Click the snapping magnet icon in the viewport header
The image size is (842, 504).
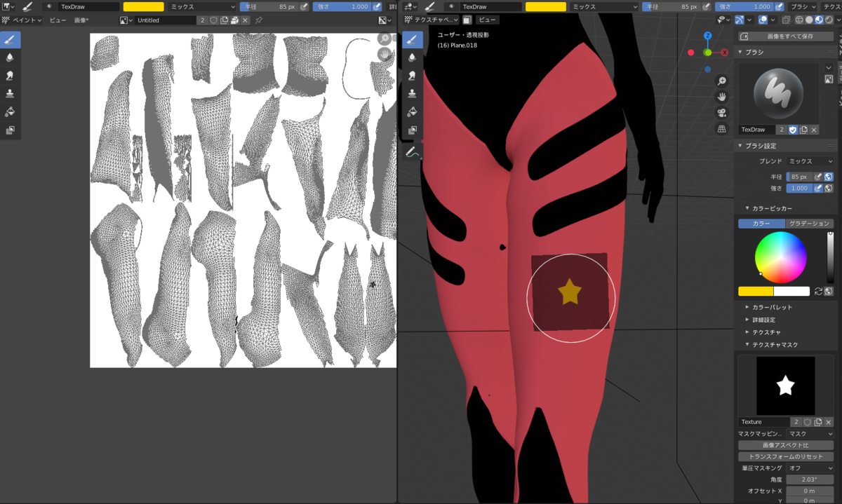tap(739, 20)
